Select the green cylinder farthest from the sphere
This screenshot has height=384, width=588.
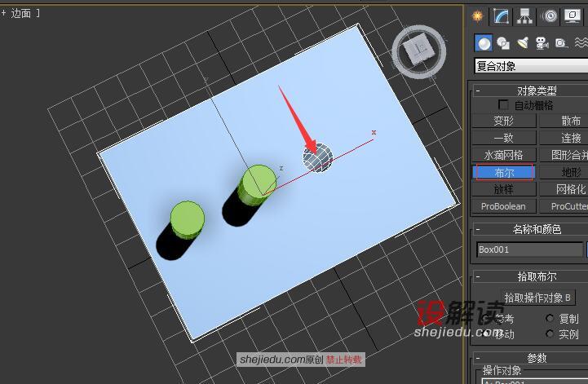click(187, 220)
